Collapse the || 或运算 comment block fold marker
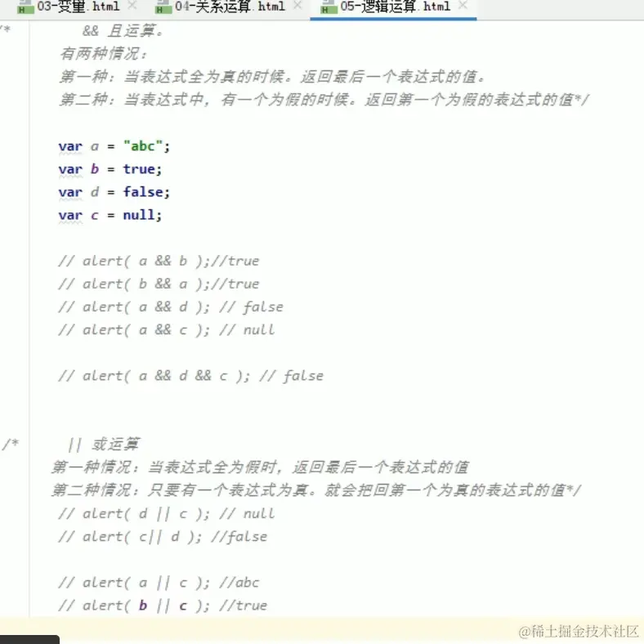This screenshot has width=644, height=644. click(x=11, y=444)
